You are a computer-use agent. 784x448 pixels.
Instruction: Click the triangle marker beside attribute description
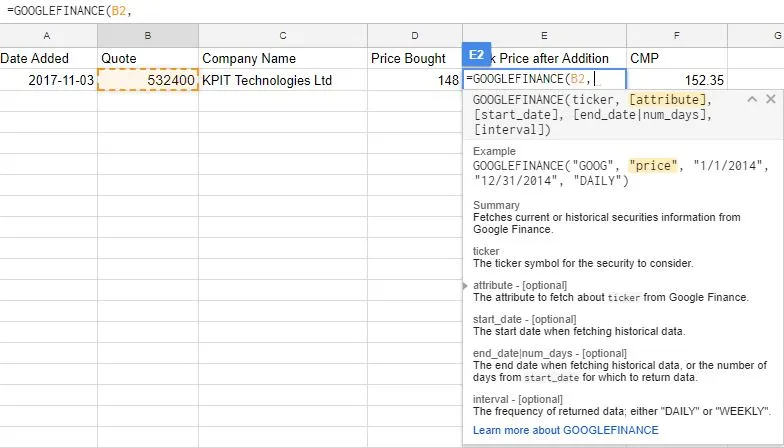click(x=466, y=286)
